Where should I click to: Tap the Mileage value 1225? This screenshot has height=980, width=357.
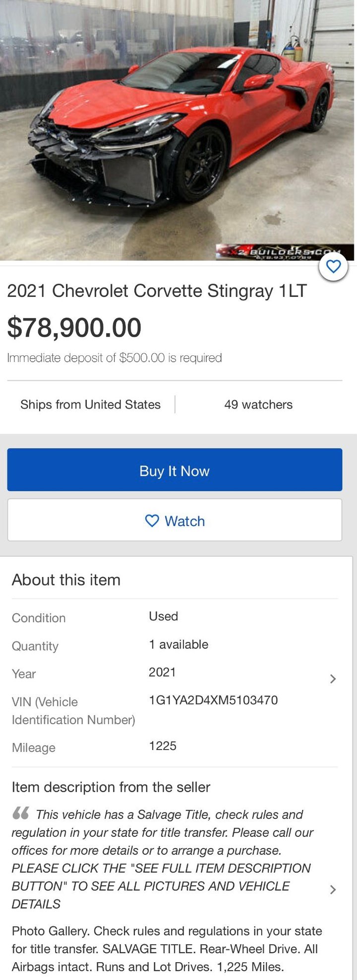[x=163, y=746]
